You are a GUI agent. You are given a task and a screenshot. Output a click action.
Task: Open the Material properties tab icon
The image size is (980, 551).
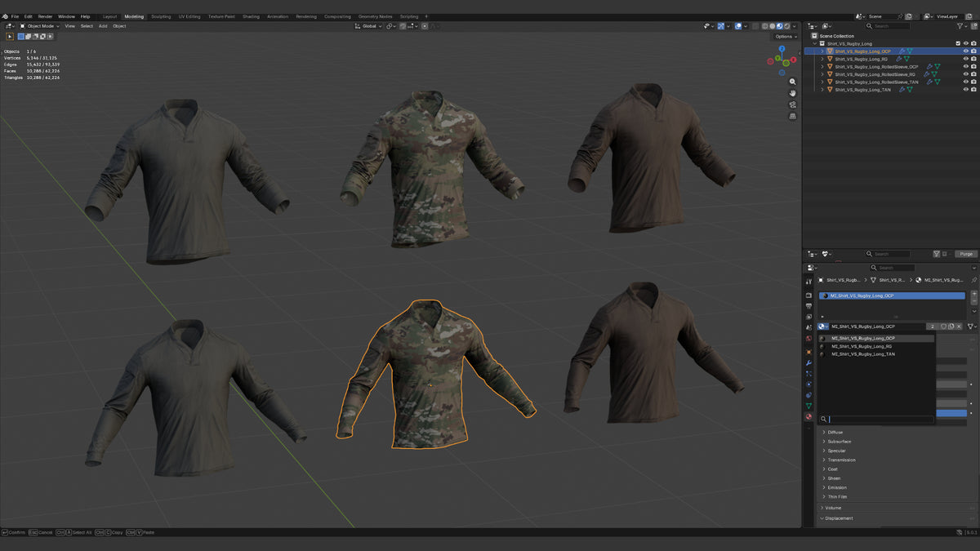coord(808,416)
